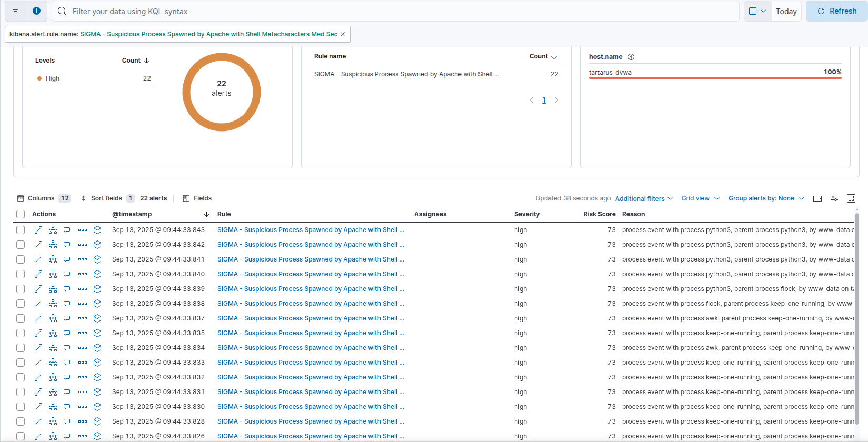
Task: Open the Grid view dropdown
Action: [700, 198]
